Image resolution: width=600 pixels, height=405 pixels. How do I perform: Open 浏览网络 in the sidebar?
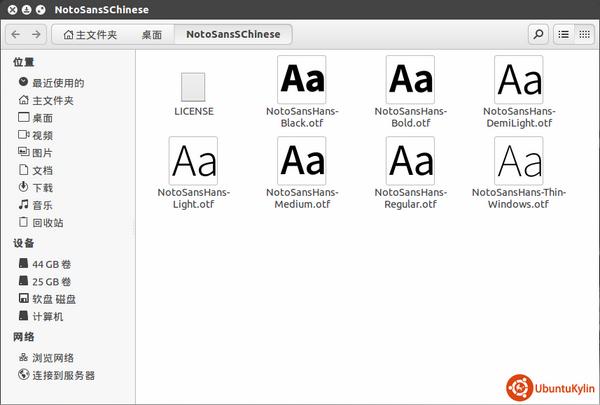click(x=53, y=358)
